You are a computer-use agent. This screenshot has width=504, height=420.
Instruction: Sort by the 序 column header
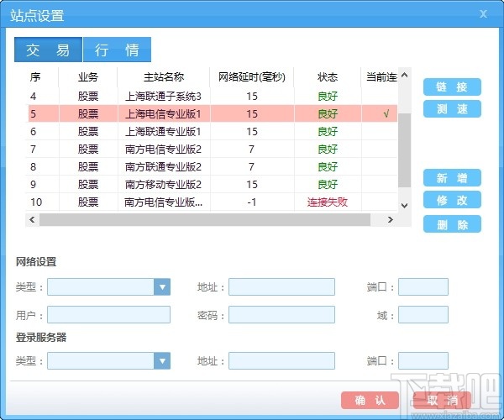click(43, 77)
